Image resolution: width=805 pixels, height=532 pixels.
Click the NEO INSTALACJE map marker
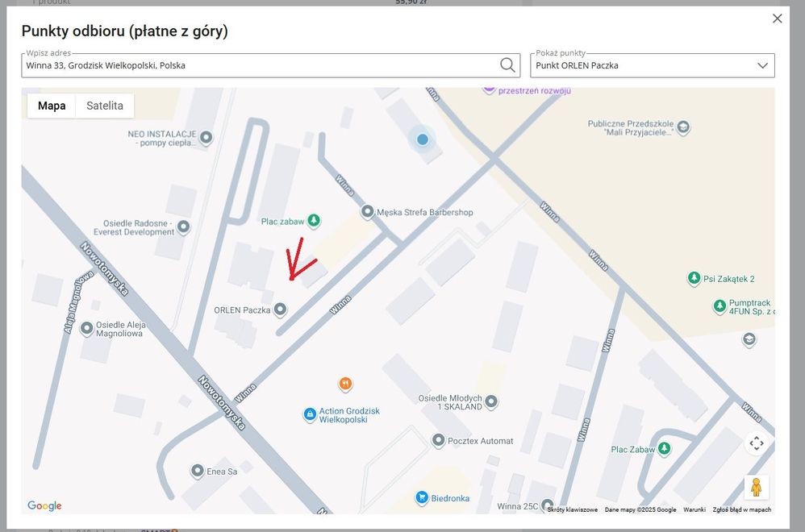pyautogui.click(x=206, y=138)
